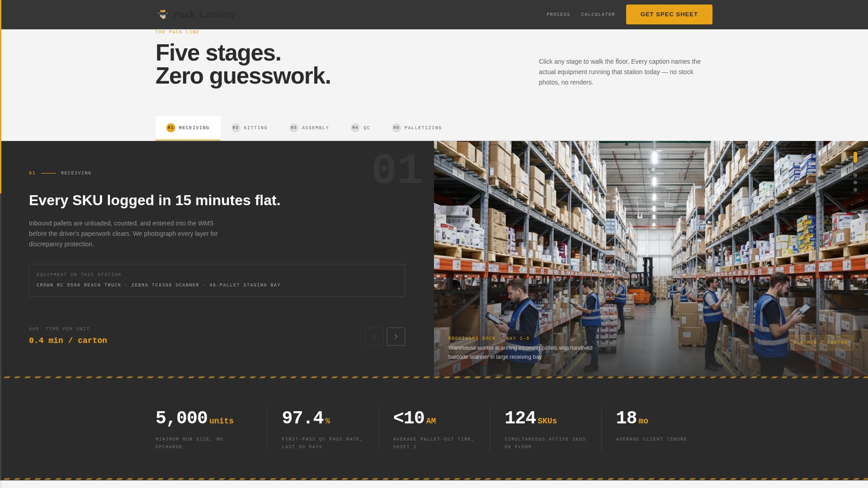Select the bottom slide dot indicator
The width and height of the screenshot is (868, 488).
[855, 190]
